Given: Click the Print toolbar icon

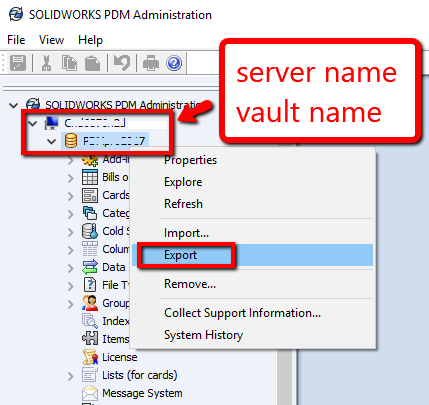Looking at the screenshot, I should coord(151,63).
